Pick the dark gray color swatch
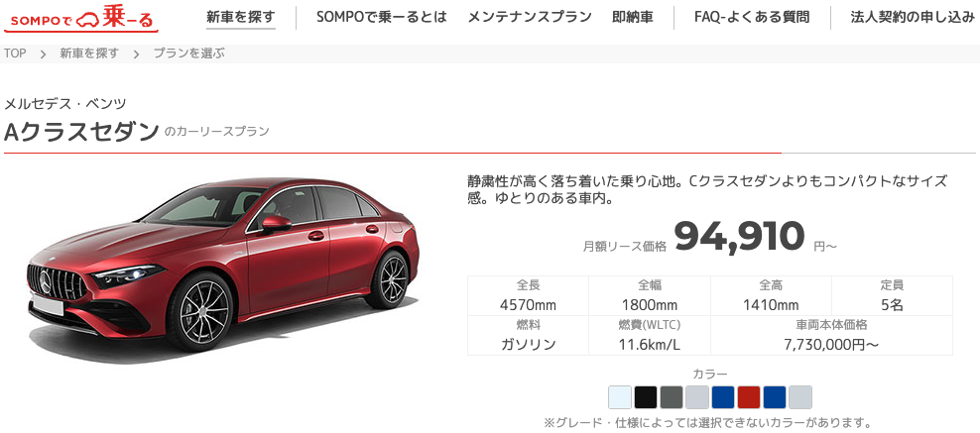The width and height of the screenshot is (980, 433). click(x=672, y=396)
